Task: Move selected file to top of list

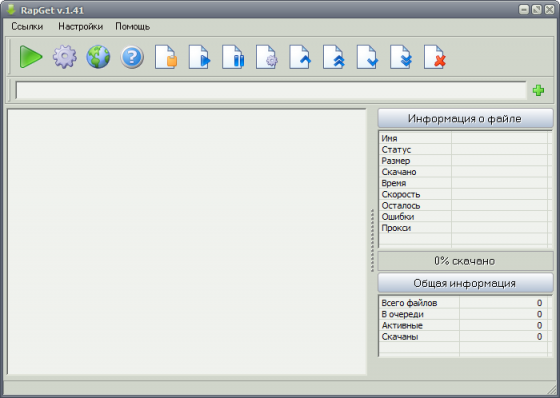Action: (x=334, y=57)
